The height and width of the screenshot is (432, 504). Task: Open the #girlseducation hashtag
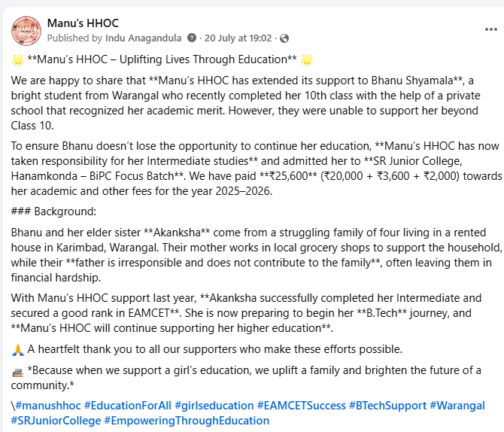pos(214,406)
